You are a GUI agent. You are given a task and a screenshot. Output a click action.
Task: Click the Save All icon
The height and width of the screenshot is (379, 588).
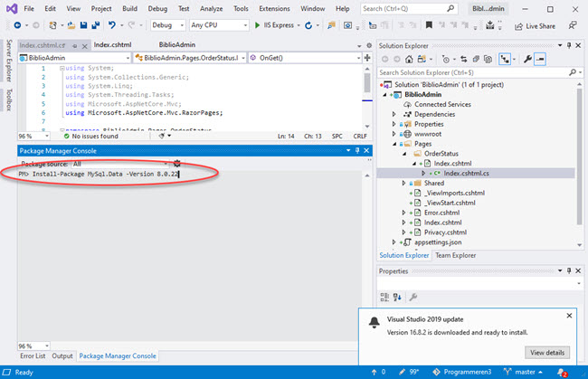(96, 25)
